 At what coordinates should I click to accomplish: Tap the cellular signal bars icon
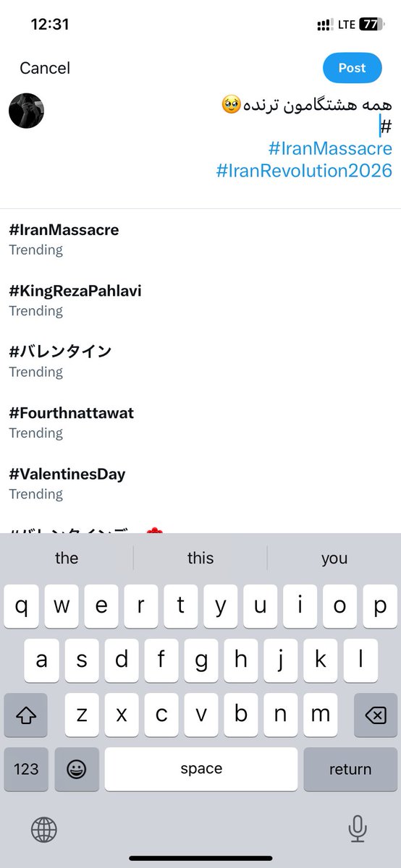pyautogui.click(x=324, y=25)
